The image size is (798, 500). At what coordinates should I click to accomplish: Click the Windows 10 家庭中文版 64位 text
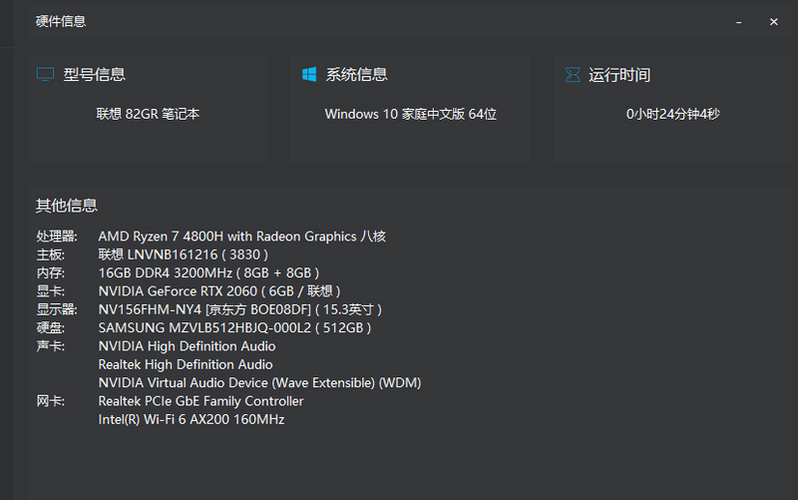coord(410,114)
